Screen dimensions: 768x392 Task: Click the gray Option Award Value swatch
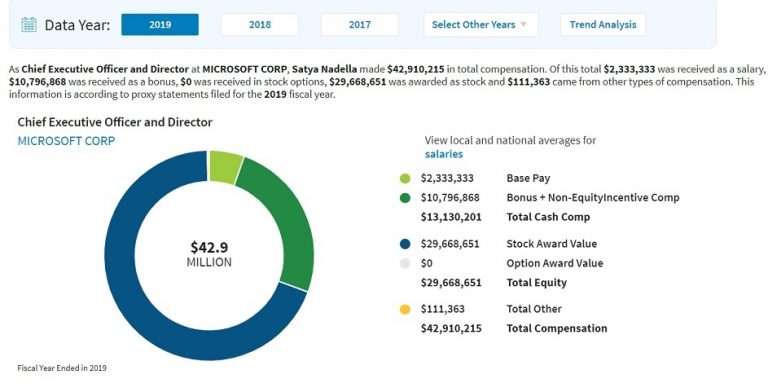(x=405, y=264)
